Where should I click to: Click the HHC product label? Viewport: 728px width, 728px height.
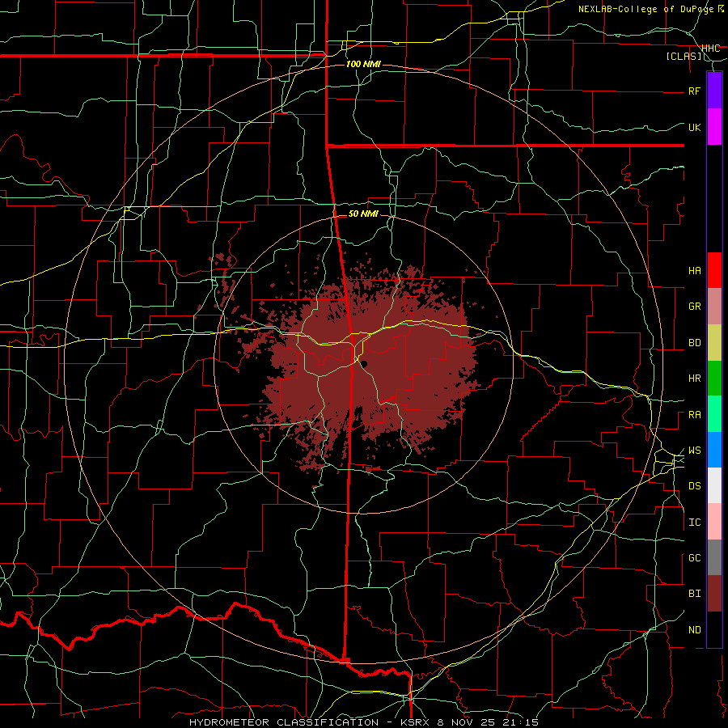click(x=711, y=48)
